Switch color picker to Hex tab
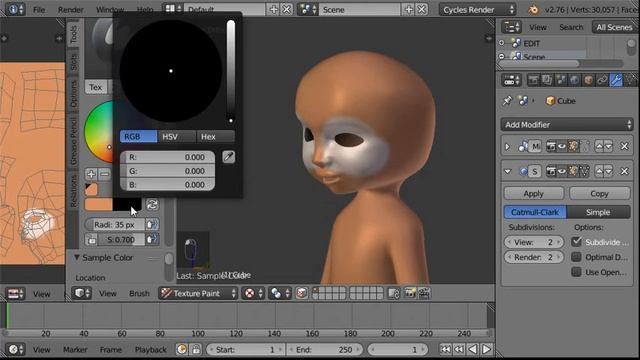Screen dimensions: 640x360 pos(216,136)
